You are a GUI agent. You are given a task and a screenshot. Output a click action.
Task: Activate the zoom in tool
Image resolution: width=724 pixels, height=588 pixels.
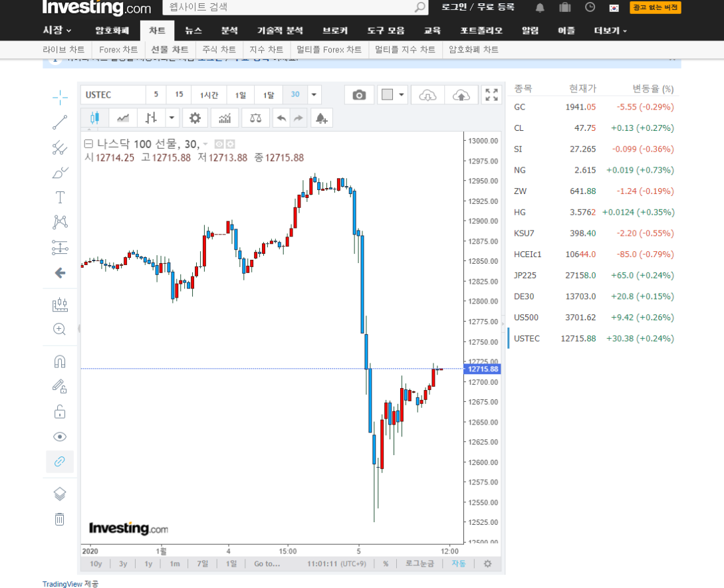pyautogui.click(x=60, y=329)
